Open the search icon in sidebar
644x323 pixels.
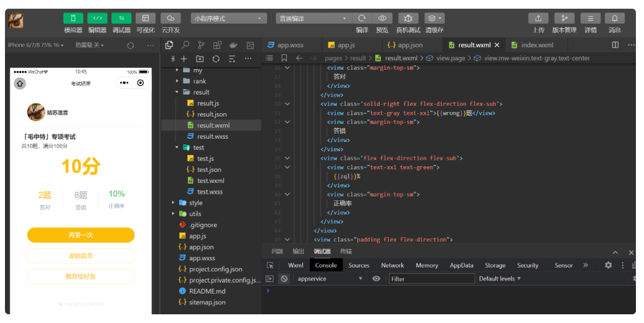tap(185, 45)
